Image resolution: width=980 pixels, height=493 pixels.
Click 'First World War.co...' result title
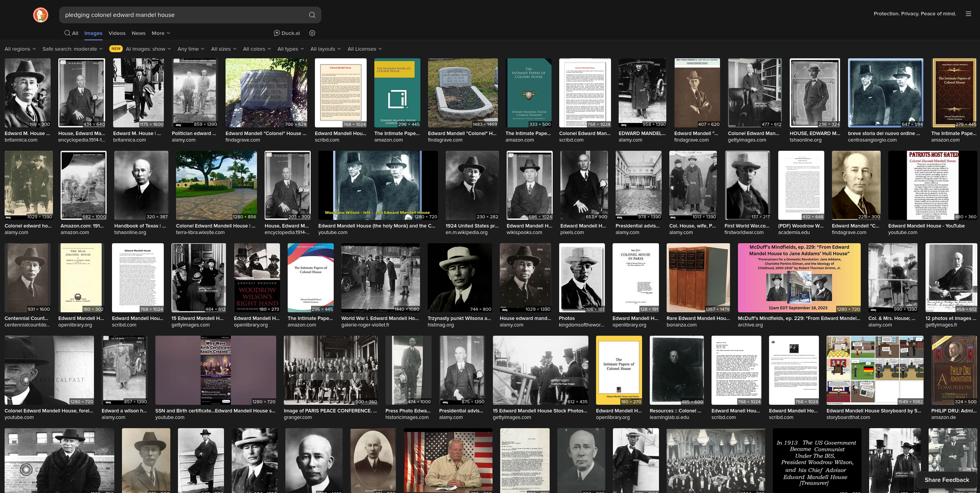pos(747,226)
